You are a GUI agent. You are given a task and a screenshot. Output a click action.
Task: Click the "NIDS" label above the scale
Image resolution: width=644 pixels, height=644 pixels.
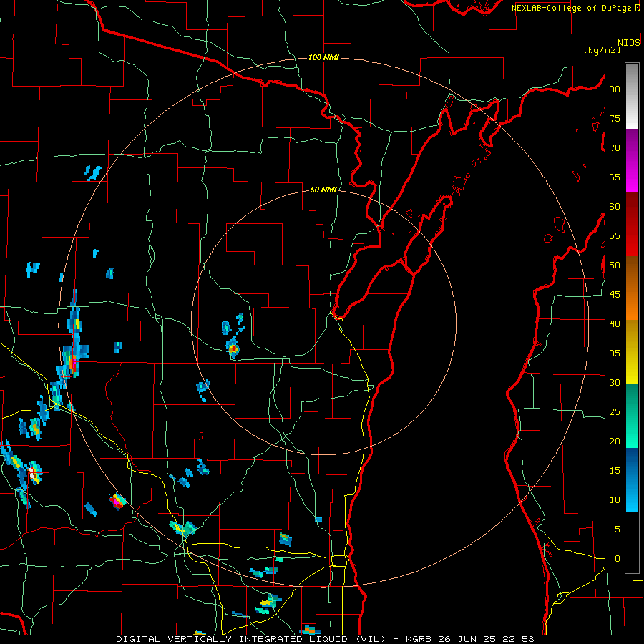click(x=629, y=43)
